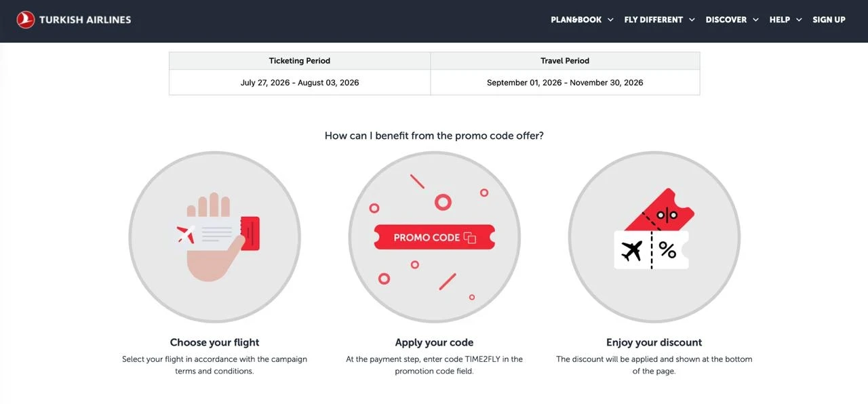Select the Travel Period dates cell

click(x=565, y=82)
